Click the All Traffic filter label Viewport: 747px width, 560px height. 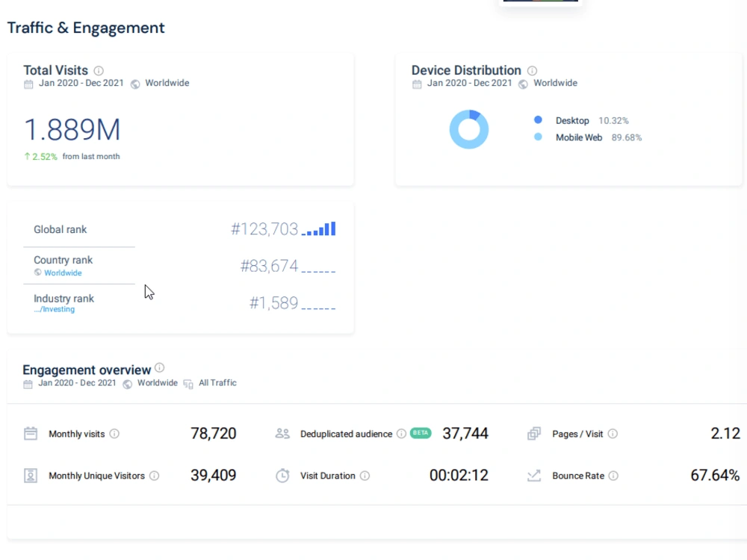click(217, 383)
